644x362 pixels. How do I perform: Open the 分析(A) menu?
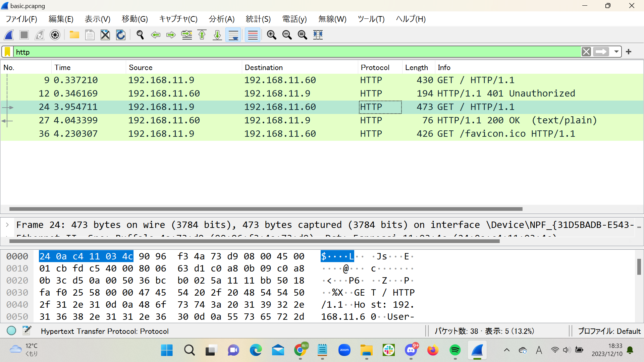click(x=221, y=19)
